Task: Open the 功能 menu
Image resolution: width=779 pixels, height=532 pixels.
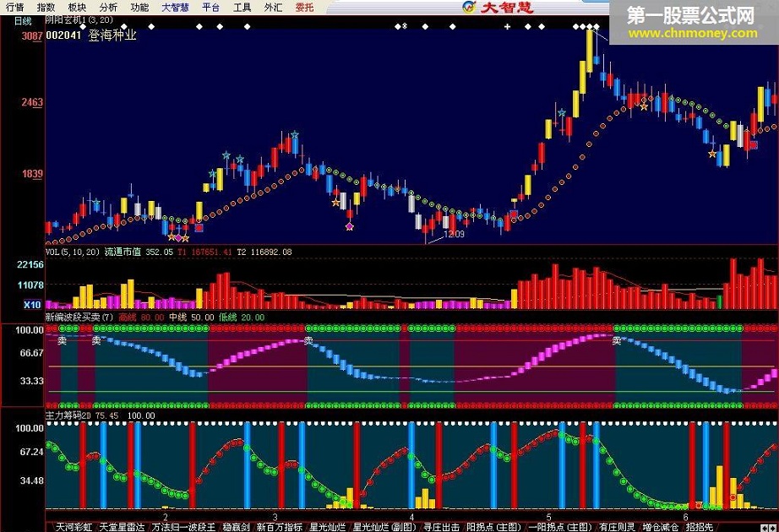Action: (x=139, y=7)
